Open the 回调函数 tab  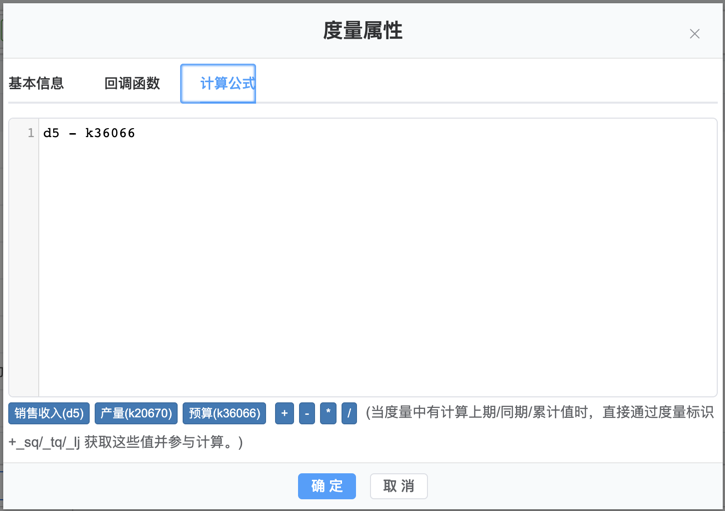[132, 84]
